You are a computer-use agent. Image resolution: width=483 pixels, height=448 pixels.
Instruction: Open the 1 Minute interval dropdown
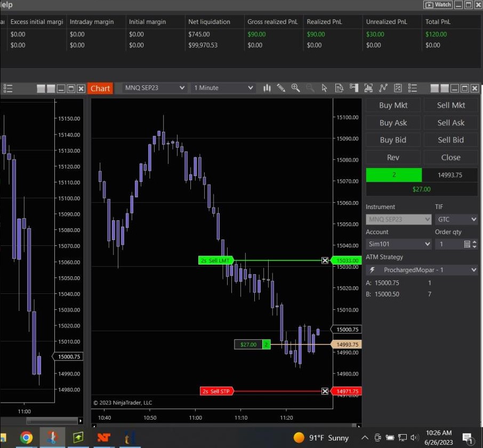point(223,88)
